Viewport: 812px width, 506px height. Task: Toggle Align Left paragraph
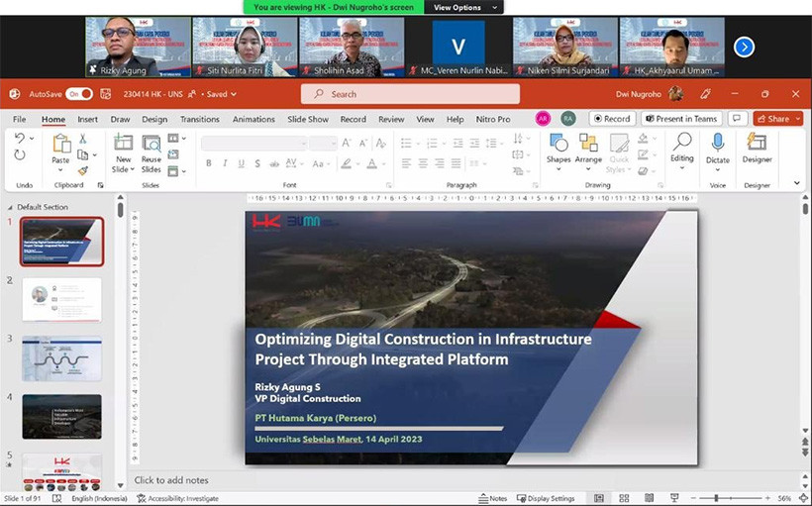pyautogui.click(x=407, y=163)
